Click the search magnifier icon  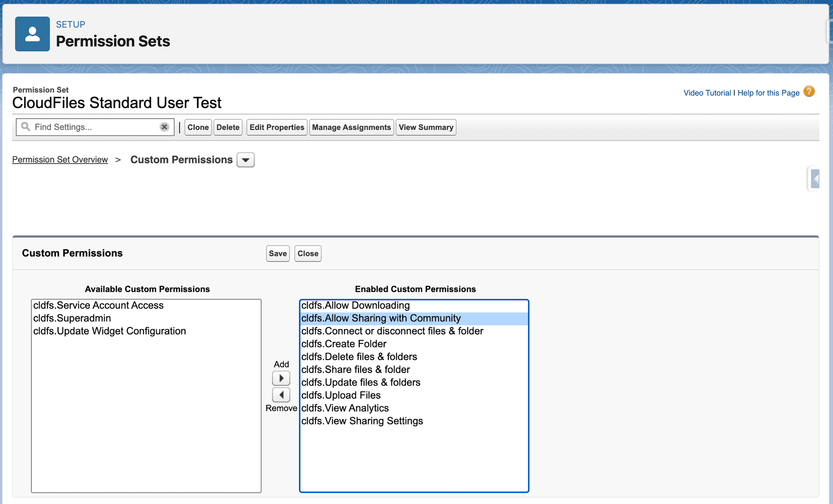tap(26, 127)
